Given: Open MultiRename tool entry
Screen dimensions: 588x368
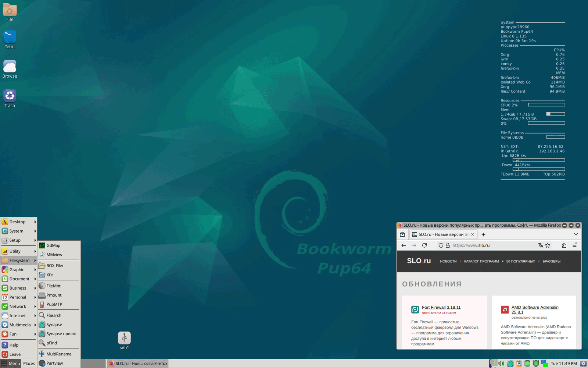Looking at the screenshot, I should [59, 354].
